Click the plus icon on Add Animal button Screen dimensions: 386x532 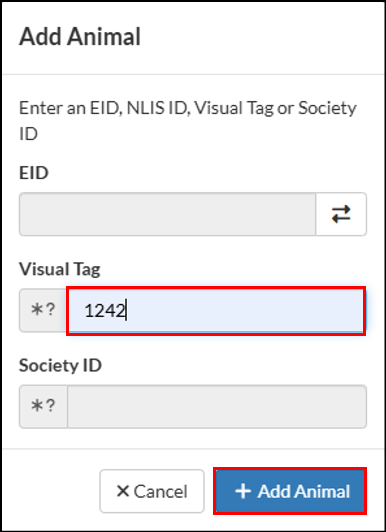point(243,491)
